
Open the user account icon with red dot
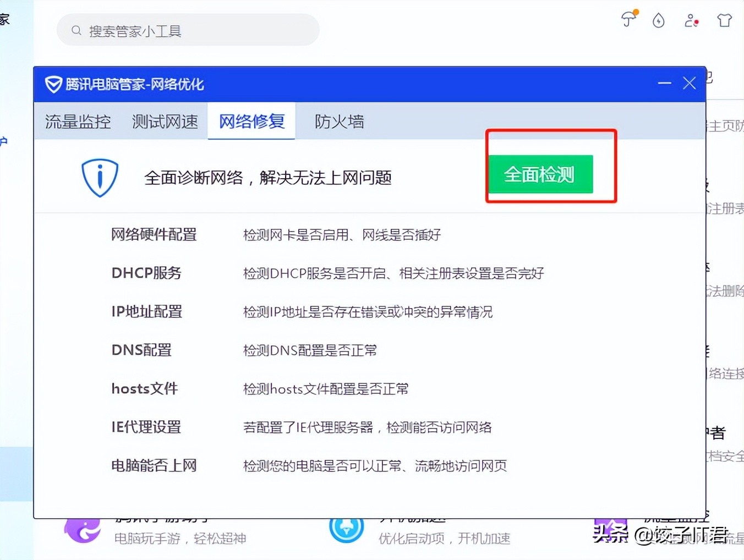(x=691, y=21)
